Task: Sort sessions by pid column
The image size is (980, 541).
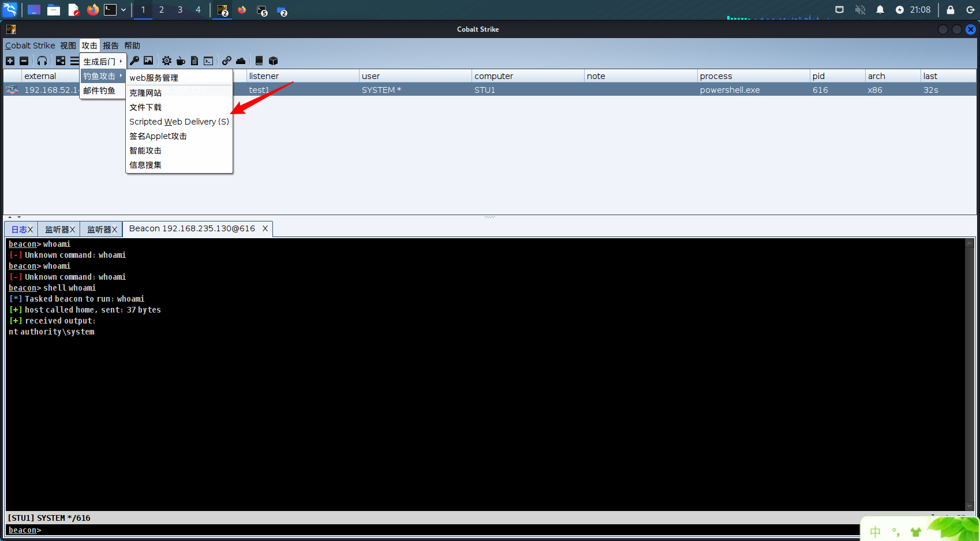Action: pos(837,76)
